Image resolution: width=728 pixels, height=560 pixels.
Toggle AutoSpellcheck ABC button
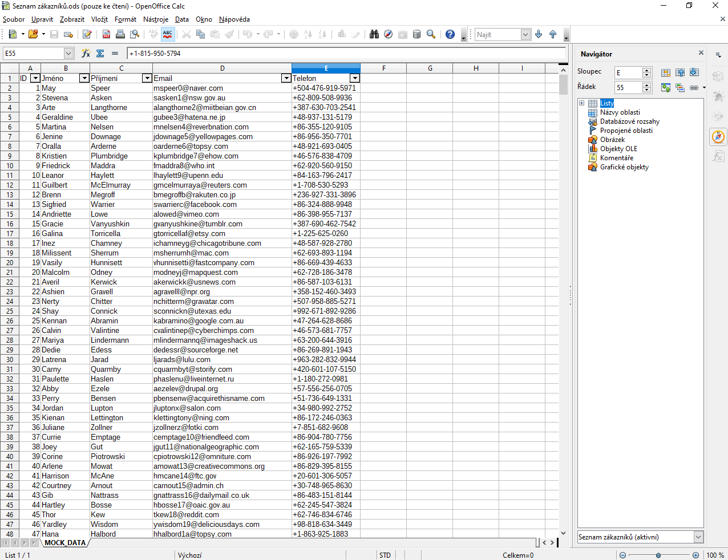click(x=168, y=34)
